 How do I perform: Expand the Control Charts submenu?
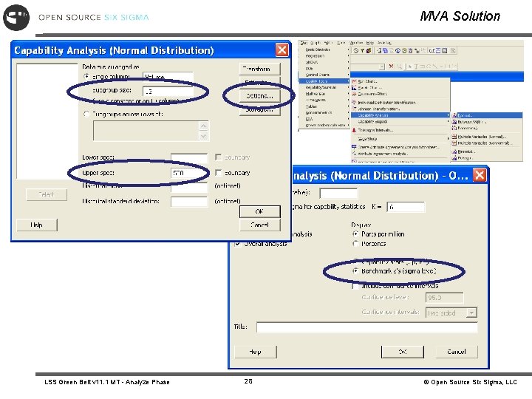tap(324, 75)
